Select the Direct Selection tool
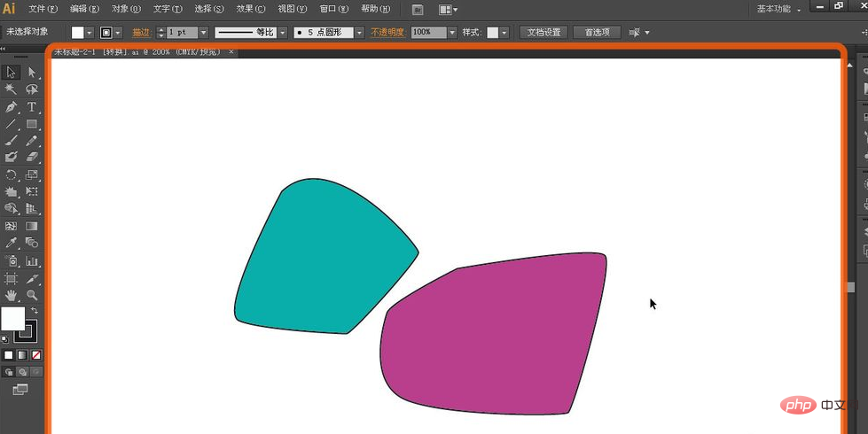 click(32, 73)
